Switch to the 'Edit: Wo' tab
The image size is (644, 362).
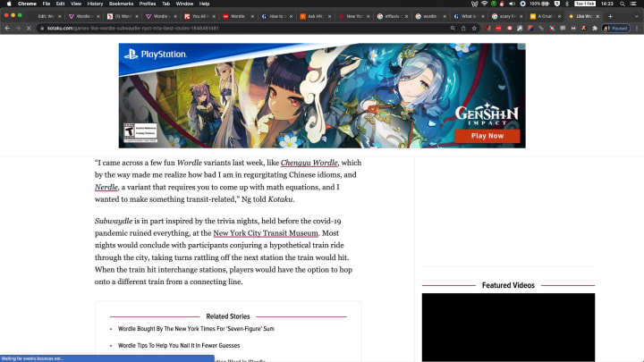coord(46,16)
